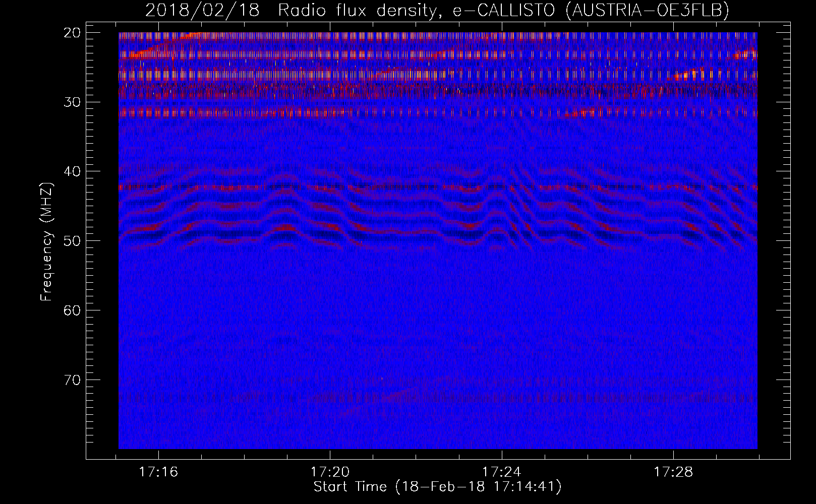Click the 30 MHz frequency tick label
Screen dimensions: 816x504
pos(73,102)
